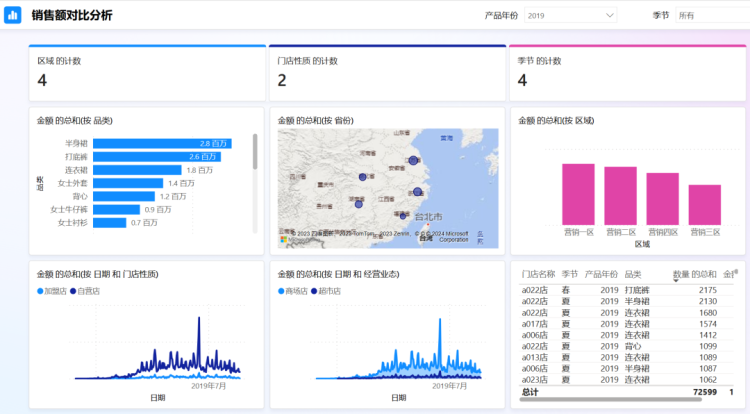
Task: Click 超市店 legend marker
Action: (x=313, y=291)
